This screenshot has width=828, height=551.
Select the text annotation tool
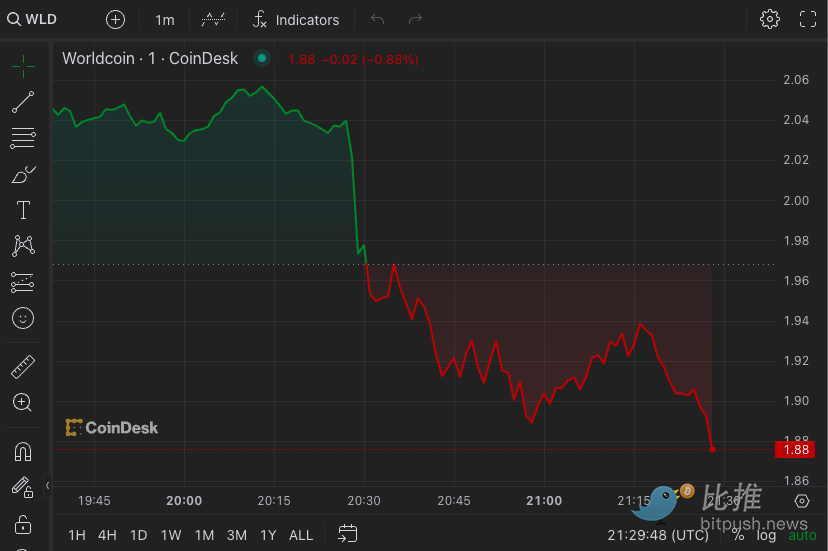tap(23, 210)
